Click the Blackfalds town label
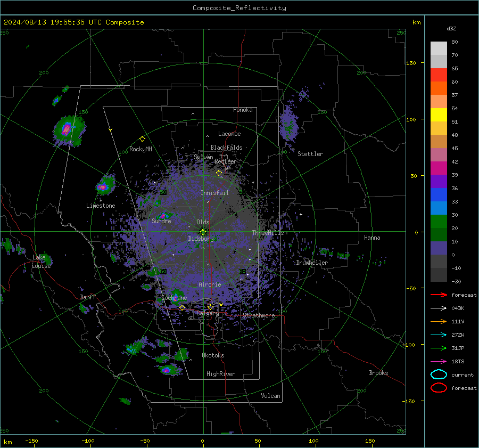This screenshot has width=479, height=448. pyautogui.click(x=226, y=148)
